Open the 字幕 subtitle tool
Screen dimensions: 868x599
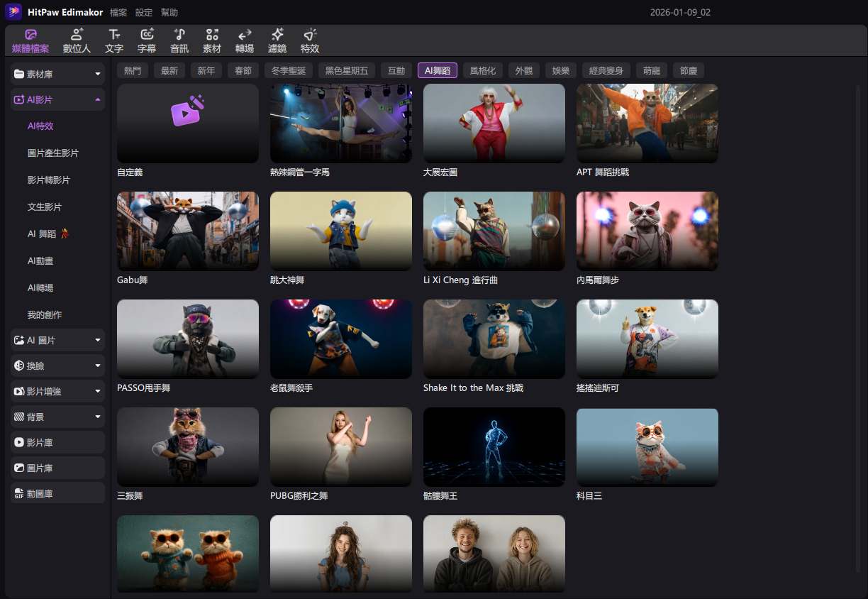(147, 41)
